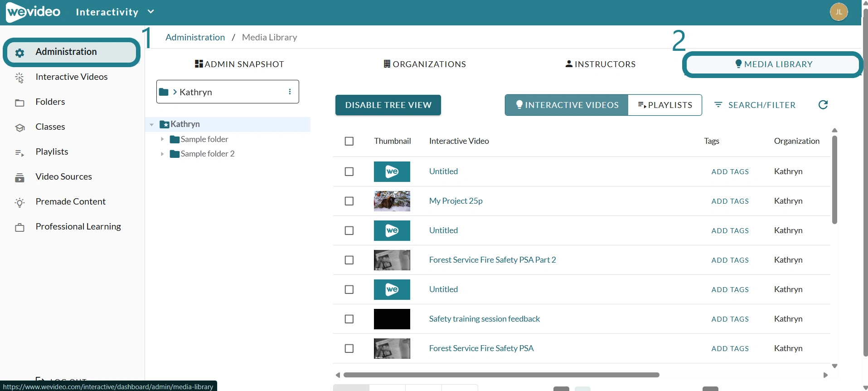868x391 pixels.
Task: Go to Interactive Videos in sidebar
Action: 72,77
